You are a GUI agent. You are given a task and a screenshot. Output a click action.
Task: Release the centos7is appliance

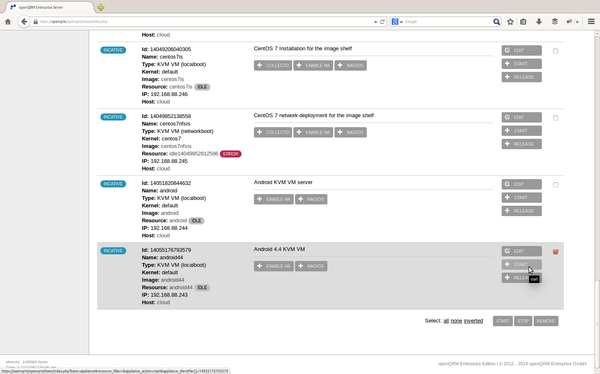pos(522,77)
